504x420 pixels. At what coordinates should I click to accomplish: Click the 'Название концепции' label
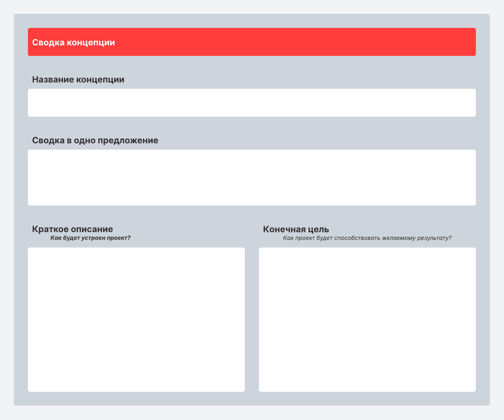[78, 80]
